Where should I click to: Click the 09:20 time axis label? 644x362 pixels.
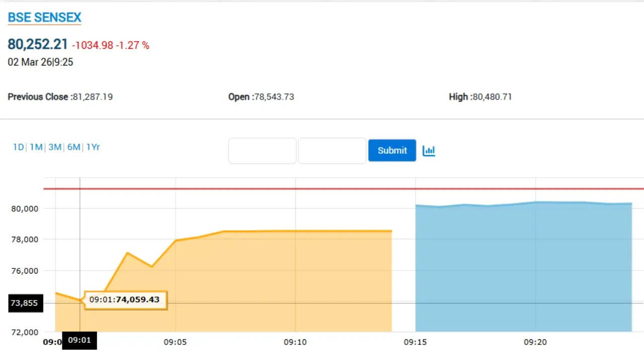click(x=535, y=342)
